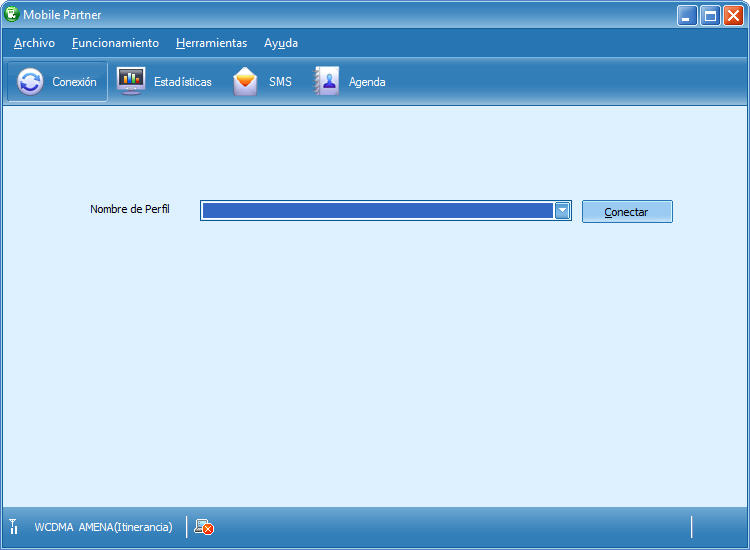Close the Mobile Partner window
Image resolution: width=750 pixels, height=550 pixels.
click(x=733, y=15)
